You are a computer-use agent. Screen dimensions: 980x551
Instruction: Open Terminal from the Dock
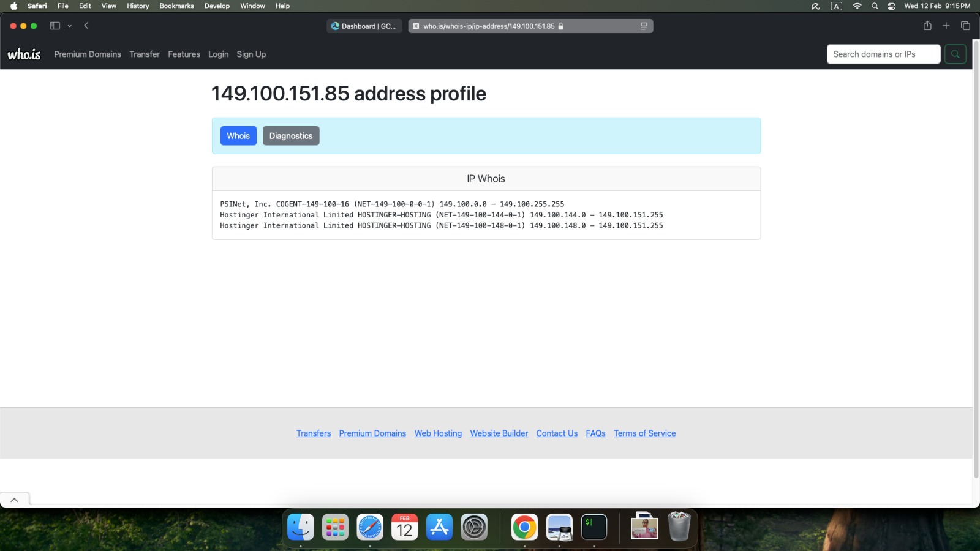[594, 527]
